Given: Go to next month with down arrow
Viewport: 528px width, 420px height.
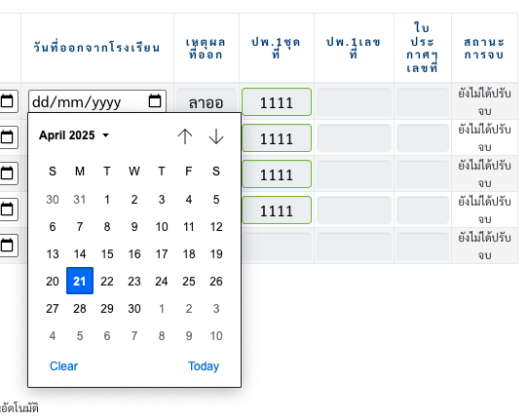Looking at the screenshot, I should coord(216,136).
